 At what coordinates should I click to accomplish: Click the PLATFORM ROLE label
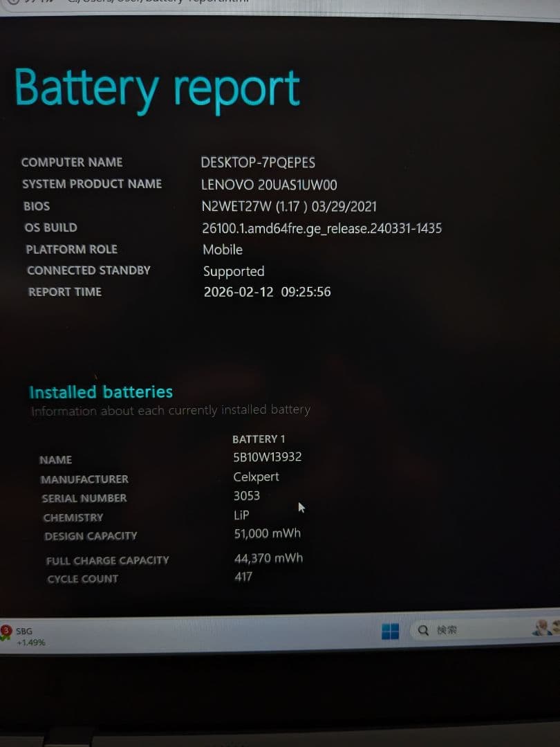coord(71,249)
